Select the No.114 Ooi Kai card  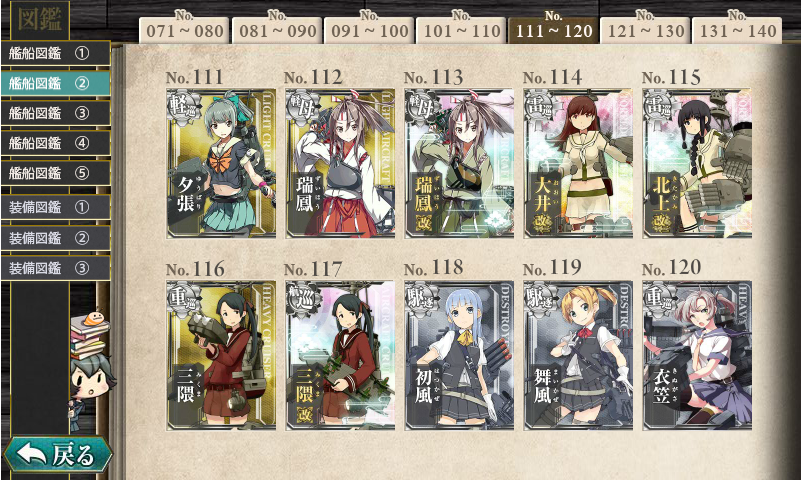pyautogui.click(x=578, y=163)
